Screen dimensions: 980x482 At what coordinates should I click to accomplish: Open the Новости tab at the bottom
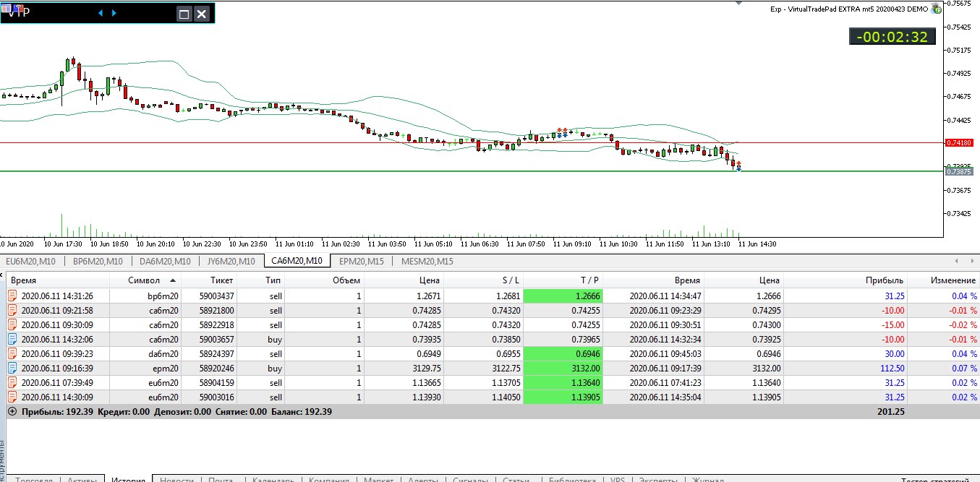[176, 481]
